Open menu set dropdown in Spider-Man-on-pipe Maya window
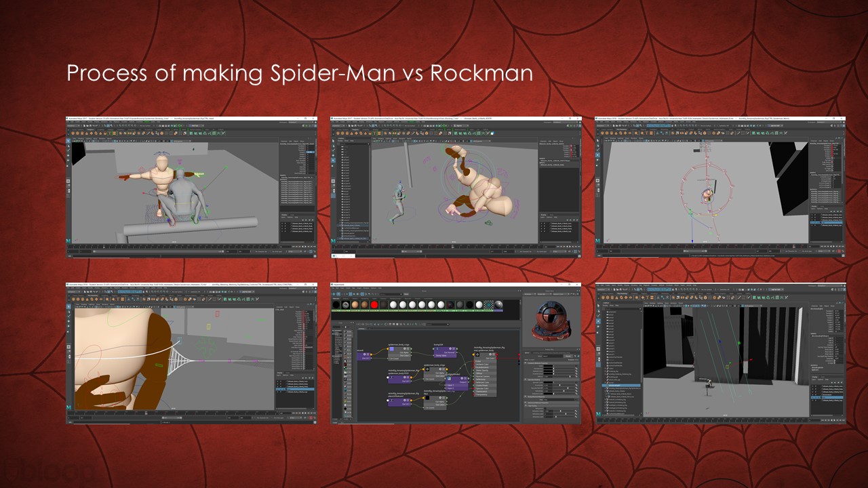 (74, 125)
